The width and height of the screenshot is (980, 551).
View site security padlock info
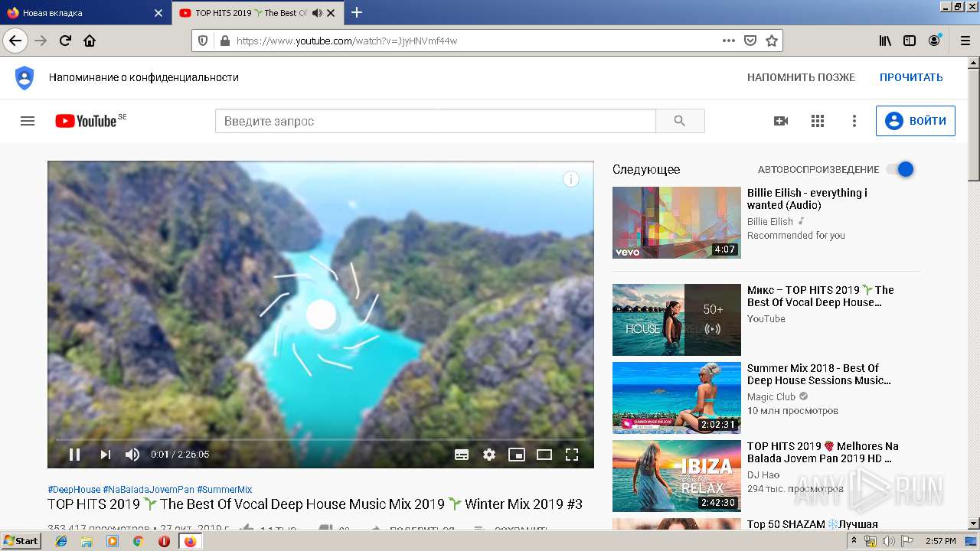coord(224,41)
